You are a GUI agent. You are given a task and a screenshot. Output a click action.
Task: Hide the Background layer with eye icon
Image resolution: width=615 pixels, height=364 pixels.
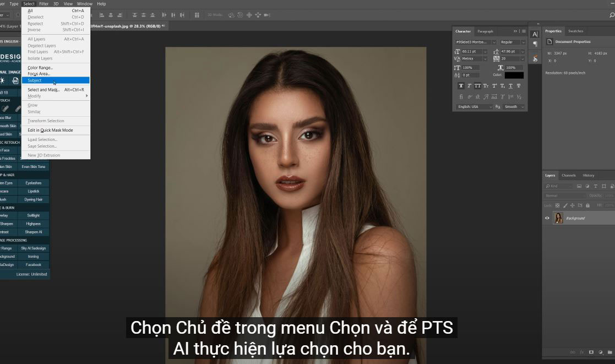coord(547,218)
